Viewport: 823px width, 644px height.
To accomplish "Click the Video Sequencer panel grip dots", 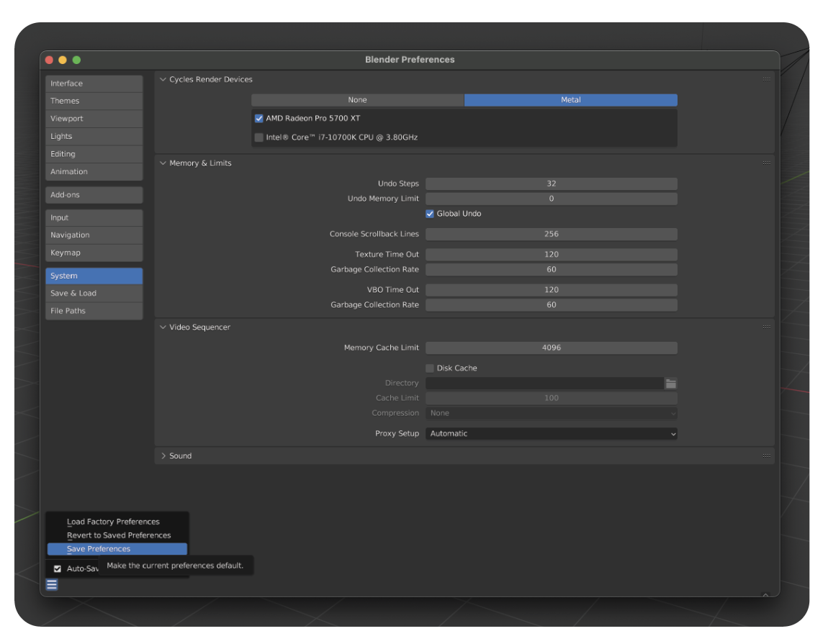I will (x=766, y=327).
